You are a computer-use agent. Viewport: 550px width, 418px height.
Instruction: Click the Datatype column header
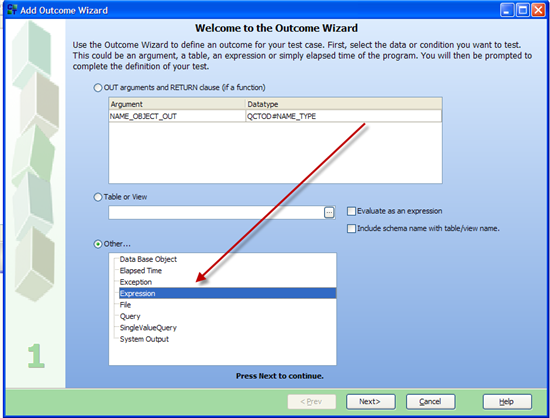344,104
